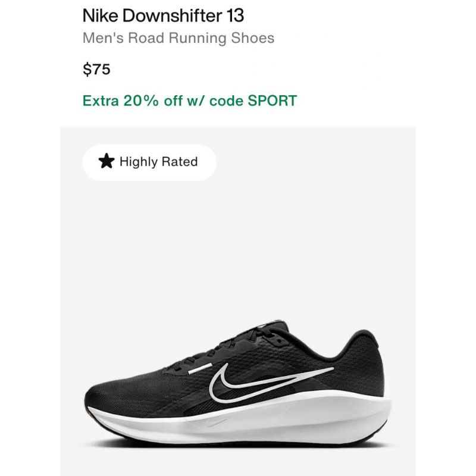Viewport: 476px width, 476px height.
Task: Select the Highly Rated badge
Action: point(149,162)
